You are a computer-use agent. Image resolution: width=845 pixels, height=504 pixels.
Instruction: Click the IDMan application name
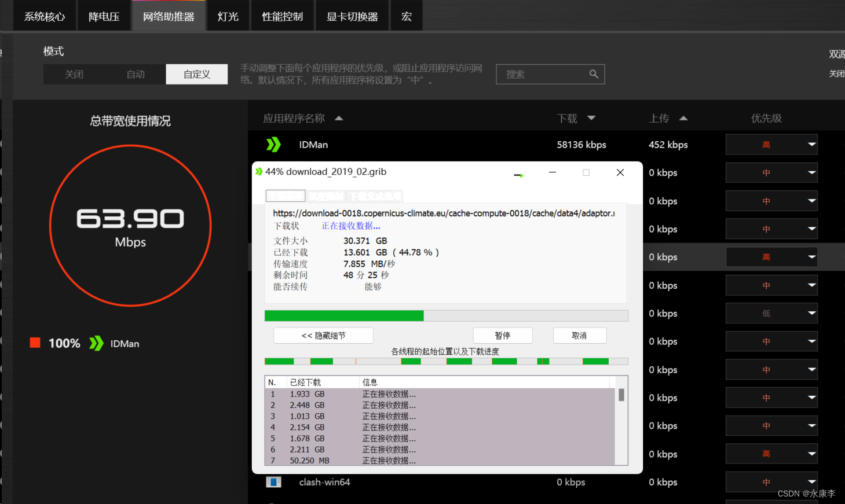coord(313,145)
